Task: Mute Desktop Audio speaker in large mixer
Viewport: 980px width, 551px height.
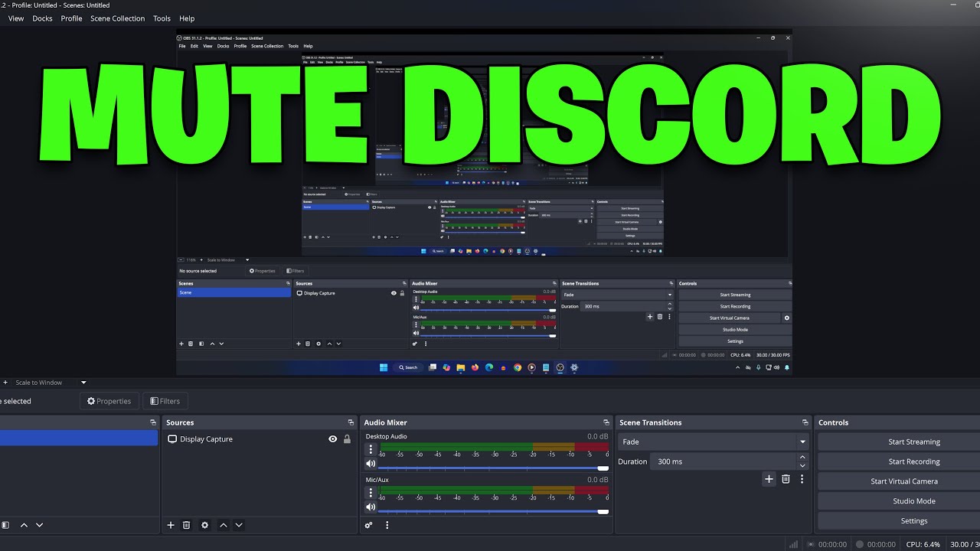Action: 371,464
